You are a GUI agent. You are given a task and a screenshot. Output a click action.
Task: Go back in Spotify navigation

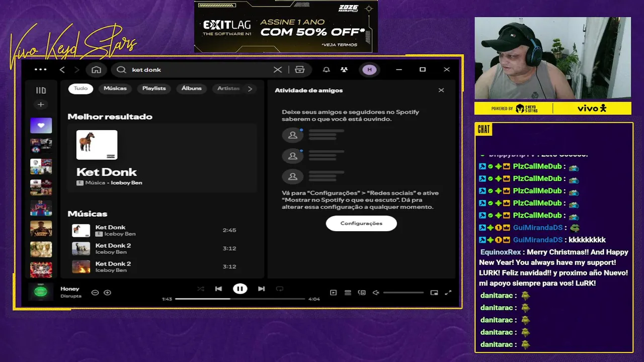point(62,70)
